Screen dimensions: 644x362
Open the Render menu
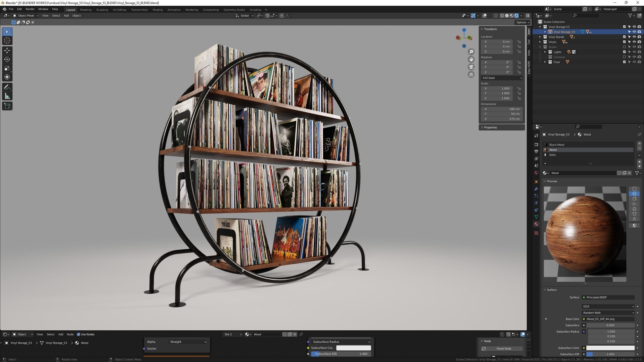point(30,9)
